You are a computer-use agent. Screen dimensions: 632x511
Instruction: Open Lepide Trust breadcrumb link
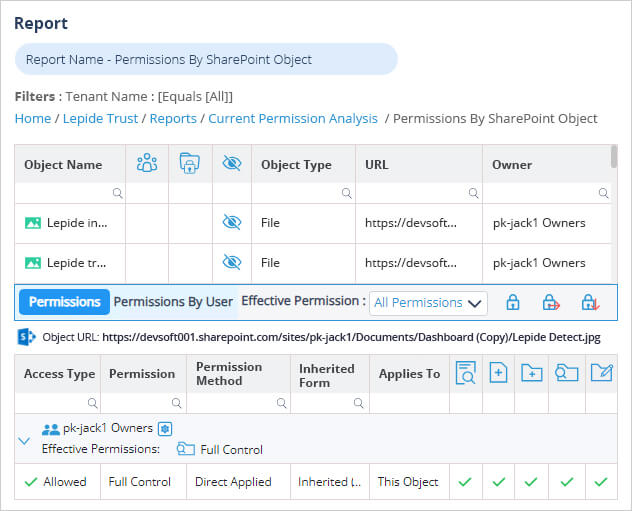(x=100, y=118)
